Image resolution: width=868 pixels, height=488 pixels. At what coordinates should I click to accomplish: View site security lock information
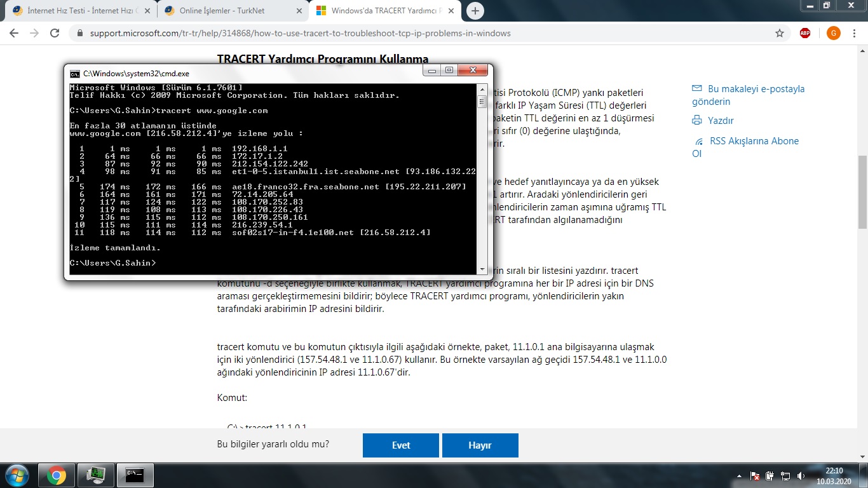pyautogui.click(x=80, y=33)
